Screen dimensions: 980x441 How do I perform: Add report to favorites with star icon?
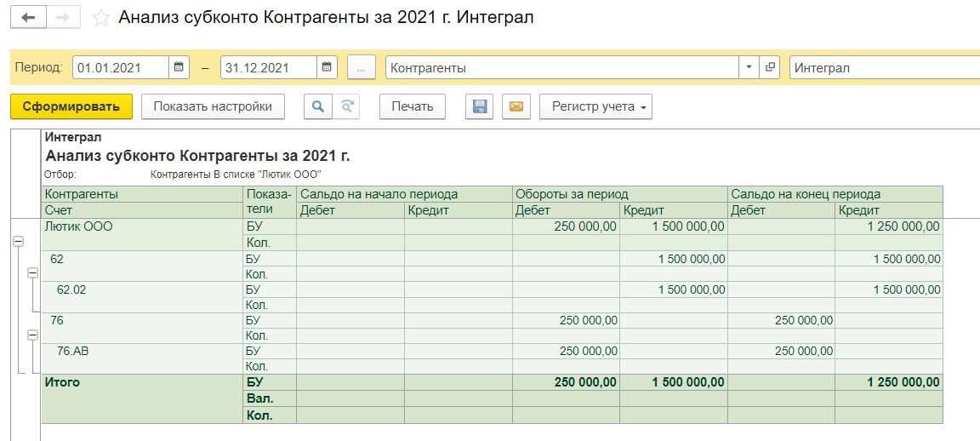(x=101, y=18)
